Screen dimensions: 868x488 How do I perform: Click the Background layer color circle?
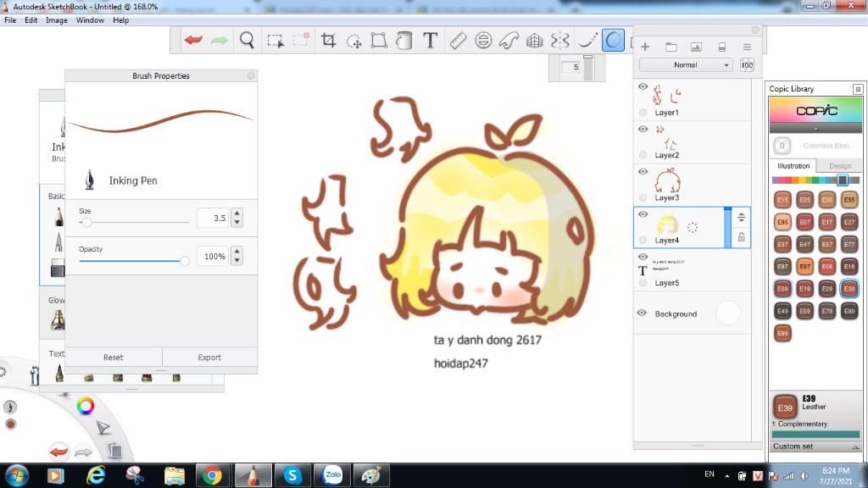click(x=727, y=313)
